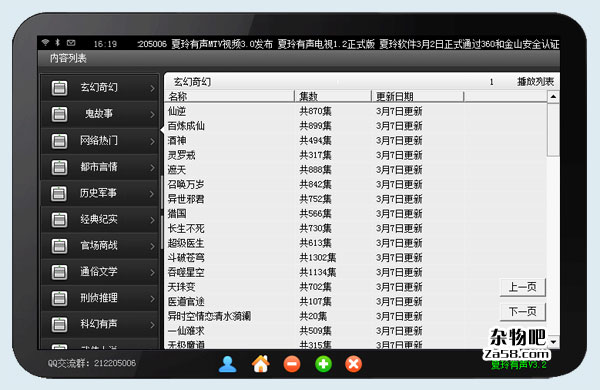Click the icon beside 刑侦推理 category
This screenshot has width=600, height=390.
click(59, 298)
